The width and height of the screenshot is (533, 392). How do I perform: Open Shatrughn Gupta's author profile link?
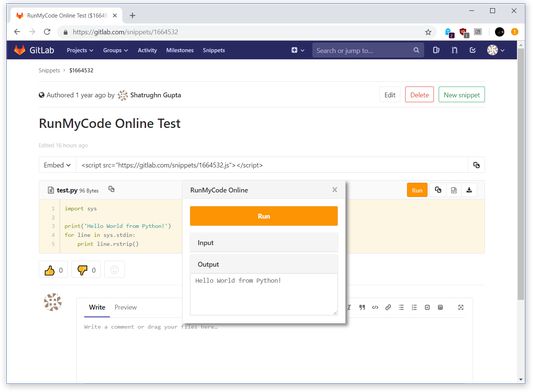point(155,95)
